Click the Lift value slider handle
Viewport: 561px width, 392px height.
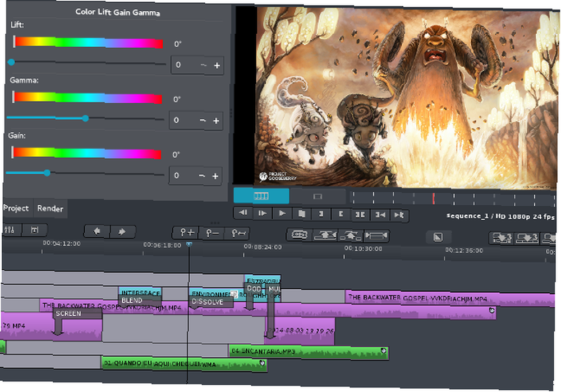[11, 62]
